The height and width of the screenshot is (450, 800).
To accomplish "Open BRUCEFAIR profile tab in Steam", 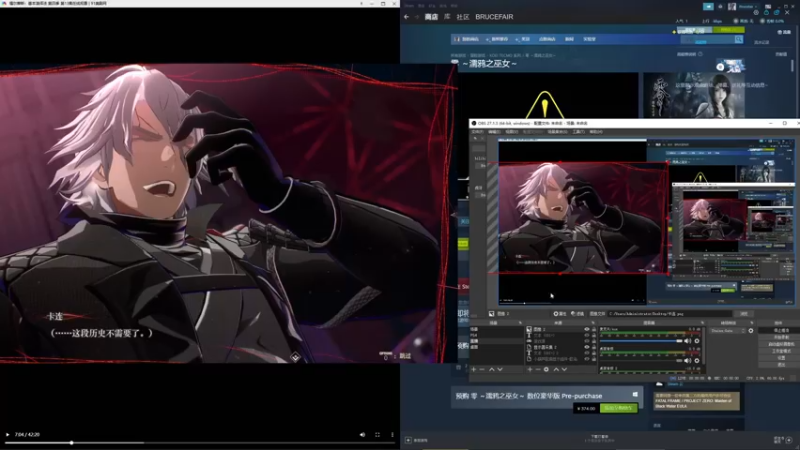I will [494, 17].
